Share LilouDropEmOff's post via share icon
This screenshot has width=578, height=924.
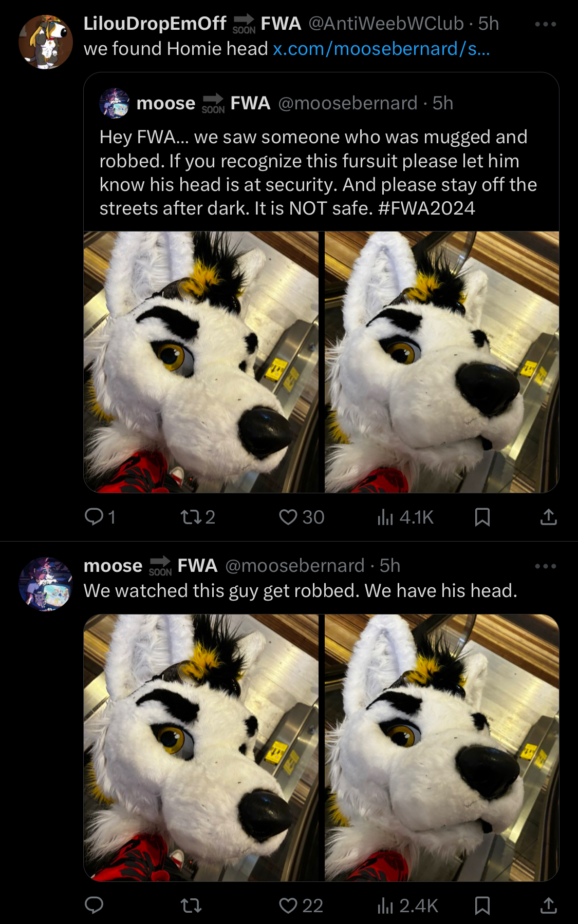548,517
